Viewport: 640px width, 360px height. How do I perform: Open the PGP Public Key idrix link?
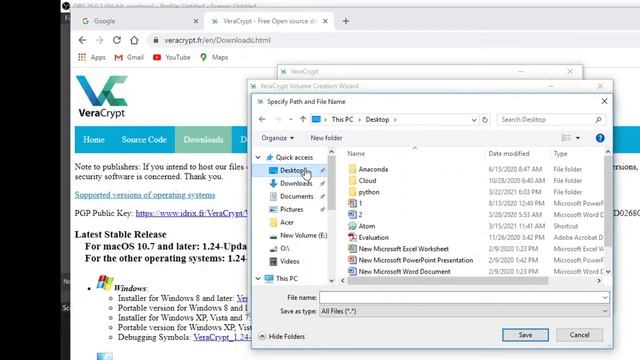pyautogui.click(x=191, y=213)
